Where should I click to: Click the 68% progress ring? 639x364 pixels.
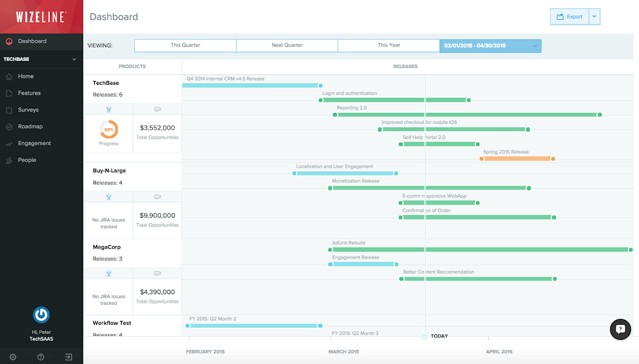coord(109,130)
